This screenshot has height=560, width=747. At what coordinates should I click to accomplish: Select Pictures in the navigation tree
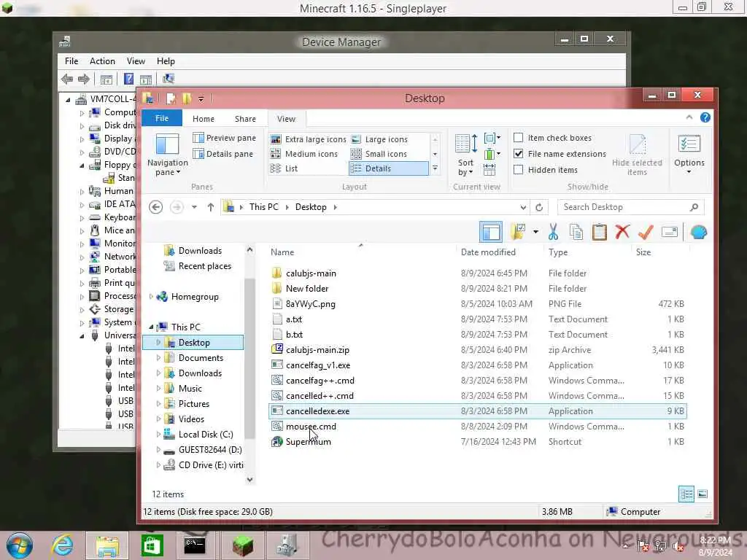tap(193, 404)
